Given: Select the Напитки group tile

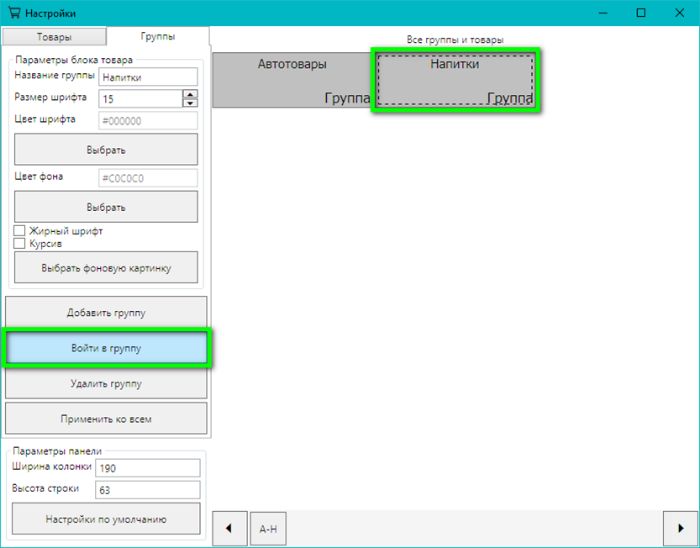Looking at the screenshot, I should (455, 80).
